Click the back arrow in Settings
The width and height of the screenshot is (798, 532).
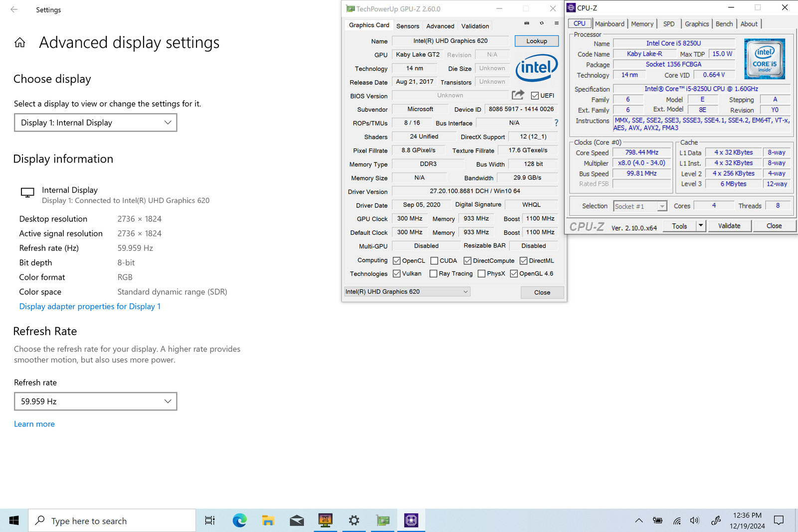pyautogui.click(x=14, y=9)
